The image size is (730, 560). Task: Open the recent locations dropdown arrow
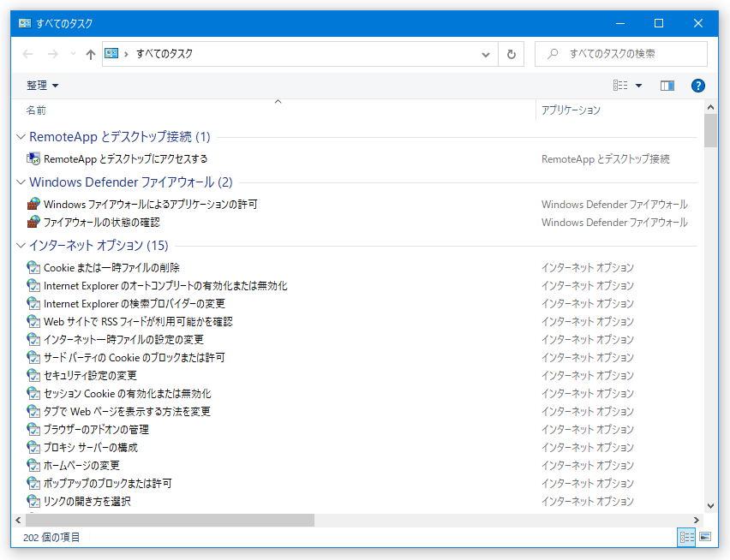point(73,54)
